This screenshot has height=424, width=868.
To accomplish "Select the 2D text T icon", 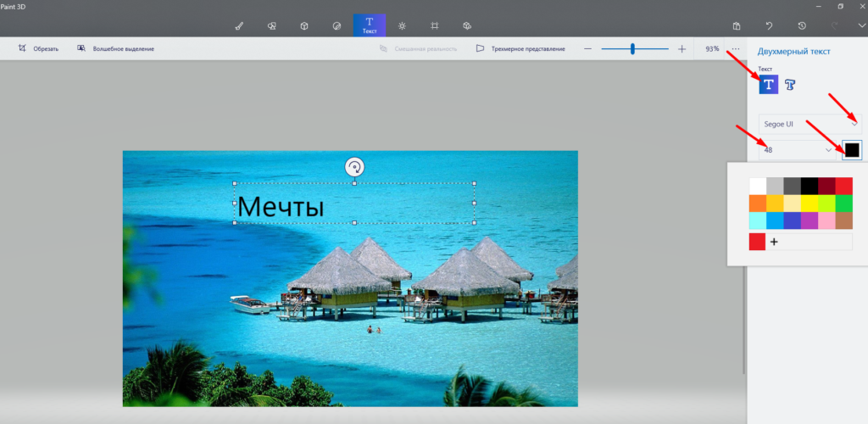I will pos(768,85).
